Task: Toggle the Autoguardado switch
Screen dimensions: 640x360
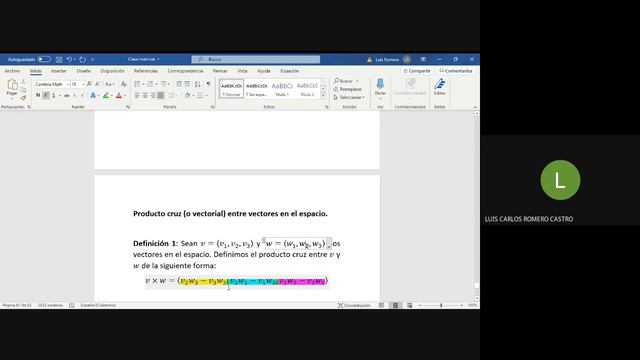Action: pyautogui.click(x=44, y=60)
